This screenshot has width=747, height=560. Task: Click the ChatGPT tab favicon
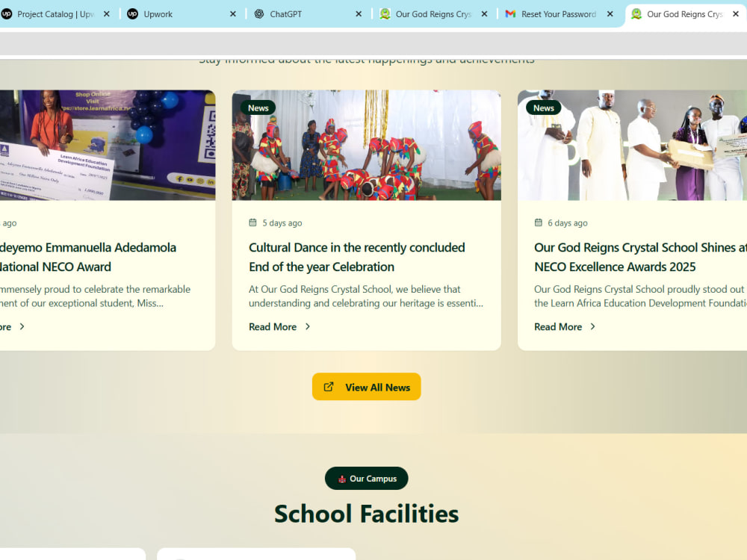click(x=259, y=14)
